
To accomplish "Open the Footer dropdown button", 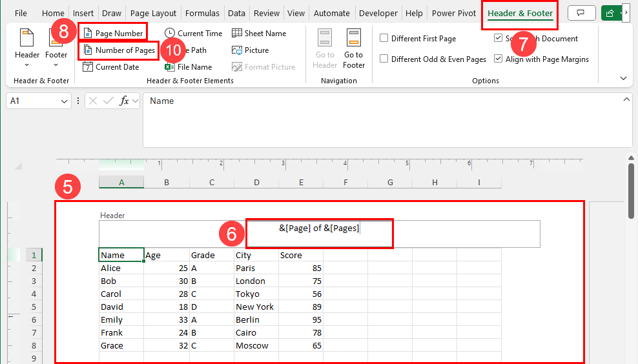I will 56,48.
